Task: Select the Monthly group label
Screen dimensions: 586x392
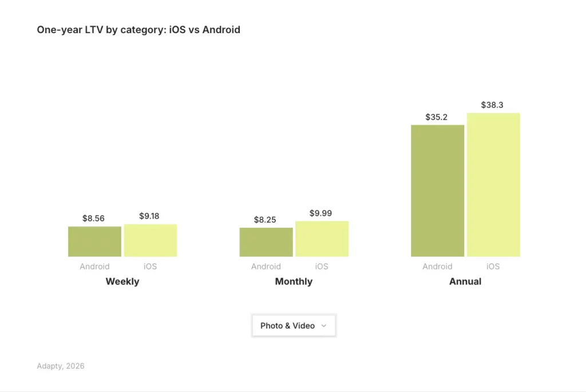Action: coord(294,281)
